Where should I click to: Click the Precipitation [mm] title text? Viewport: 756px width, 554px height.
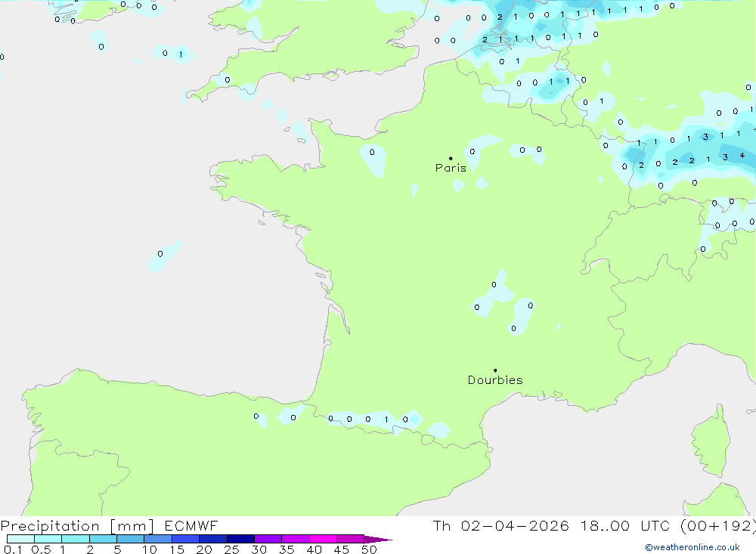(77, 526)
